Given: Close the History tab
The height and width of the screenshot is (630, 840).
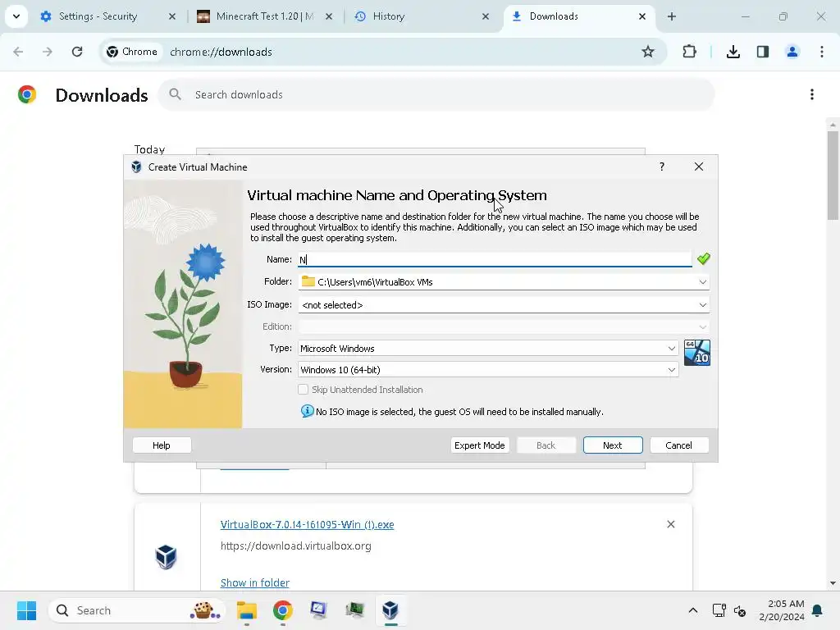Looking at the screenshot, I should pos(486,16).
